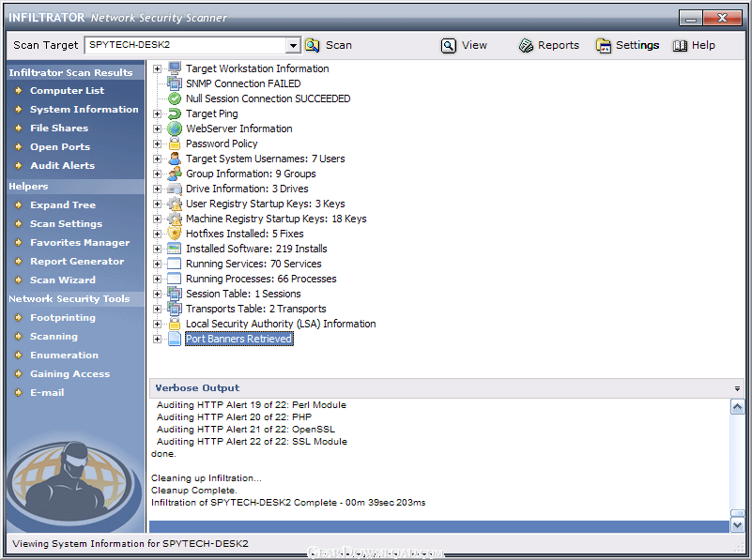The height and width of the screenshot is (560, 752).
Task: Click the Transports Table icon
Action: pyautogui.click(x=175, y=309)
